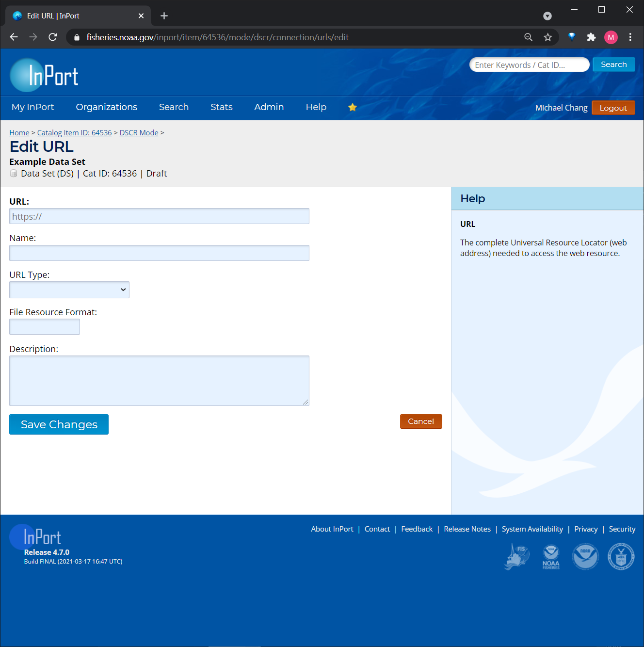Click the blue gem extension icon
Image resolution: width=644 pixels, height=647 pixels.
click(572, 37)
